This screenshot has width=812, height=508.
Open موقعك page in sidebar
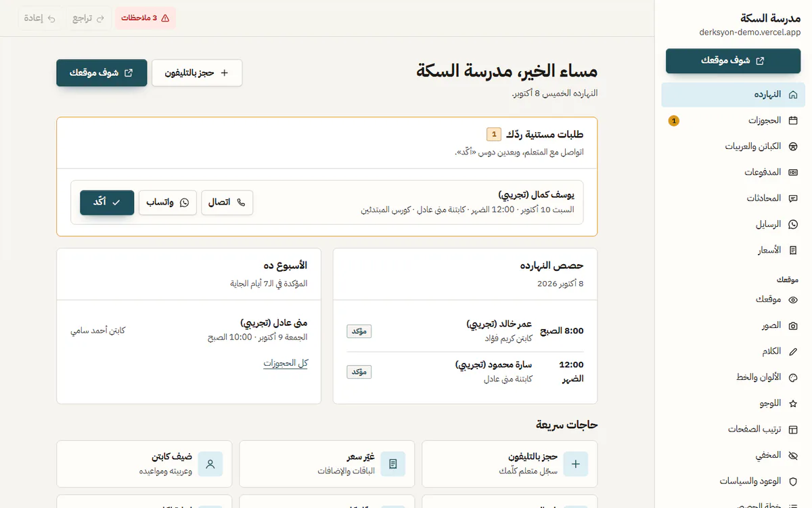point(733,299)
